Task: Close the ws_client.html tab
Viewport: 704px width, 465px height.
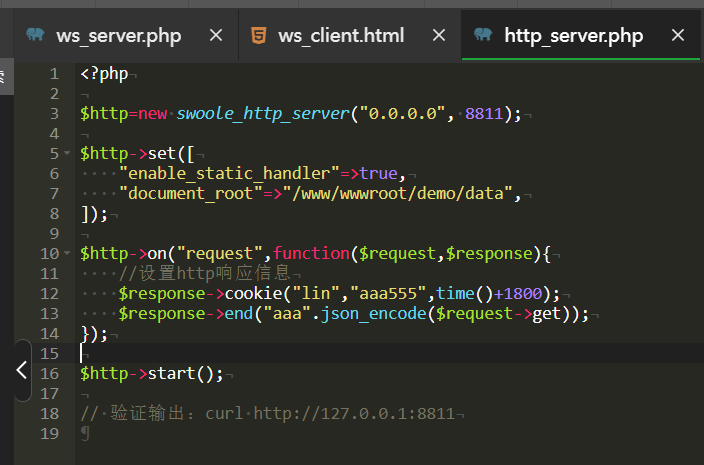Action: click(439, 35)
